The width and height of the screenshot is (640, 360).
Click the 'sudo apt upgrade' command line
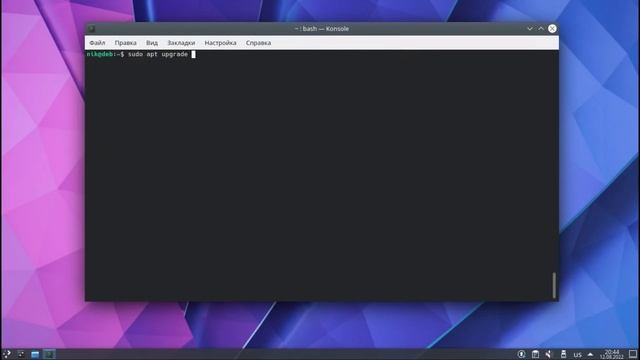(158, 54)
